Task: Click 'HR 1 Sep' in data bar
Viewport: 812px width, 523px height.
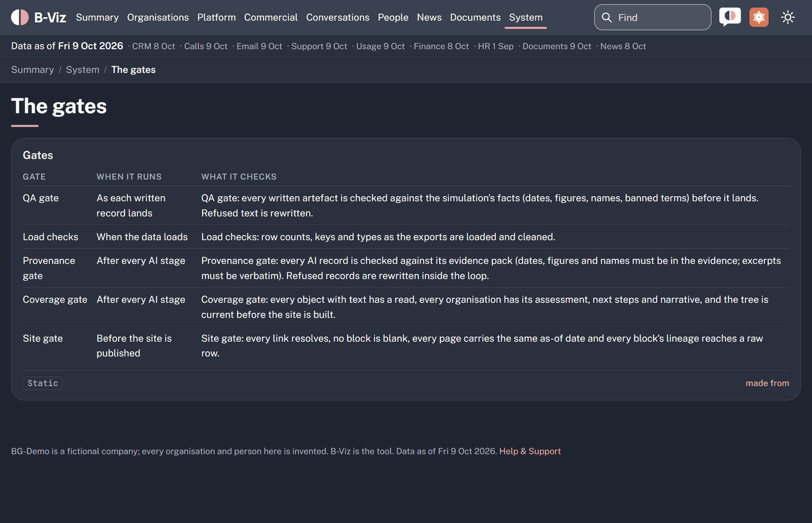Action: point(496,46)
